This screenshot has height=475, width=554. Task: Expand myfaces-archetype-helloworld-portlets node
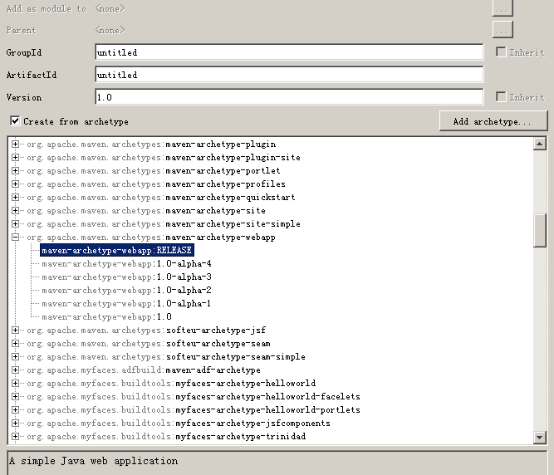(x=15, y=410)
